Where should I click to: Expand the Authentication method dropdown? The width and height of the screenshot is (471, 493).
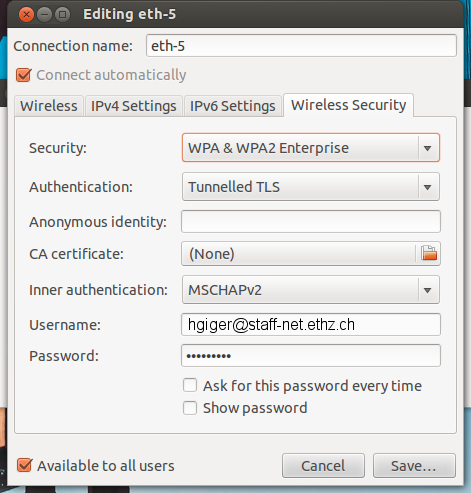pyautogui.click(x=311, y=187)
